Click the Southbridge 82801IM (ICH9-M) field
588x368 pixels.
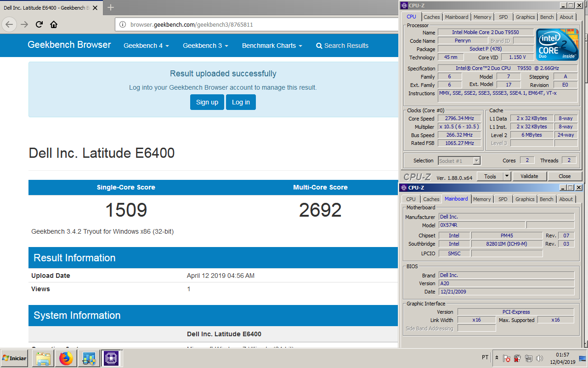point(507,244)
